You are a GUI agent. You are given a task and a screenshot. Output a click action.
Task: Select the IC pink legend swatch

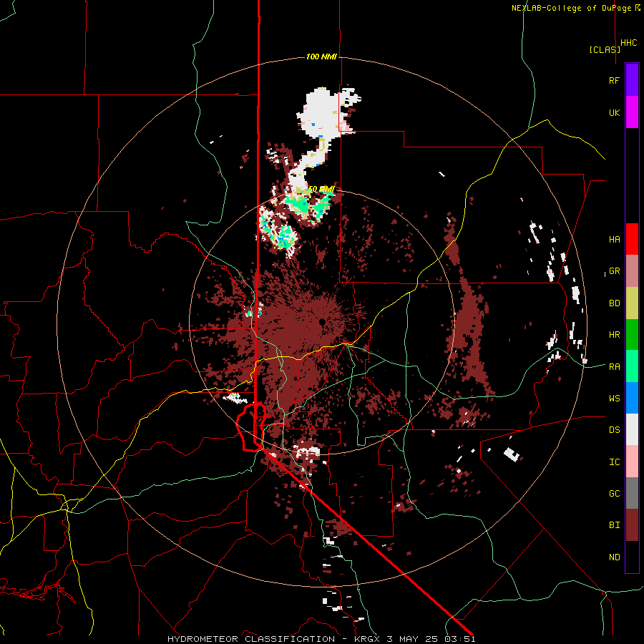(x=632, y=462)
